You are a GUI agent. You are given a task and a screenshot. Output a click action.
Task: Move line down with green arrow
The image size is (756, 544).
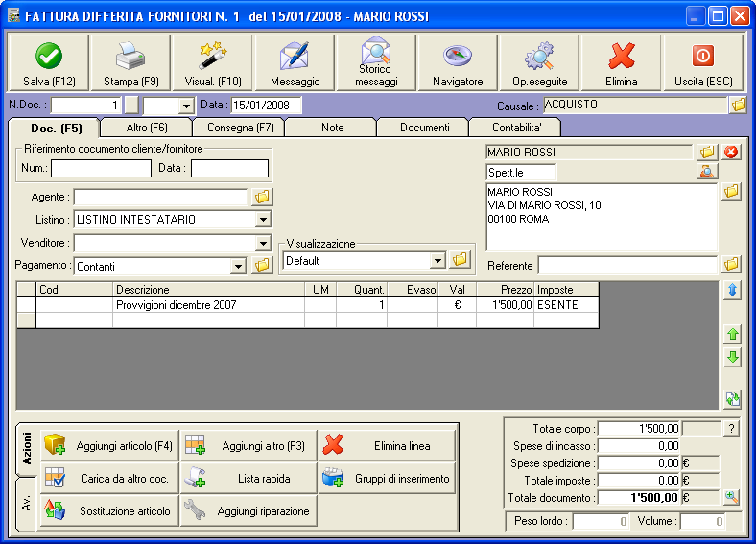click(732, 357)
